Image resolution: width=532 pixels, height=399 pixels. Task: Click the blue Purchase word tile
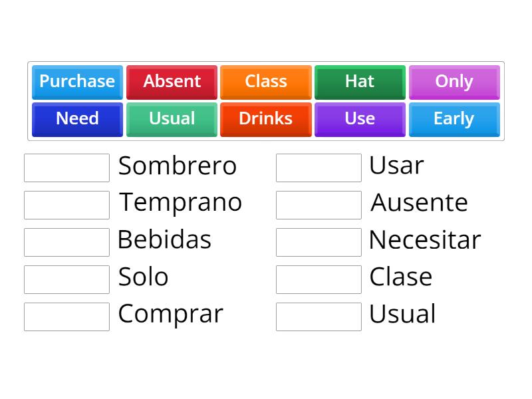tap(77, 82)
